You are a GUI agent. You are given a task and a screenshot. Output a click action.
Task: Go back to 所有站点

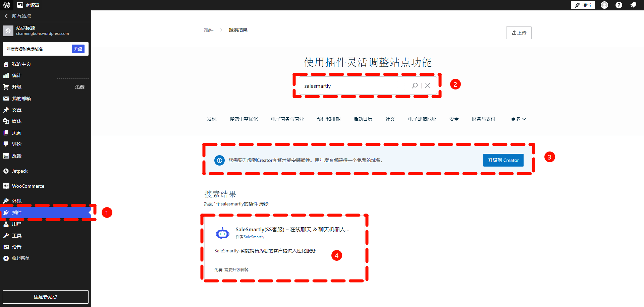pos(18,16)
